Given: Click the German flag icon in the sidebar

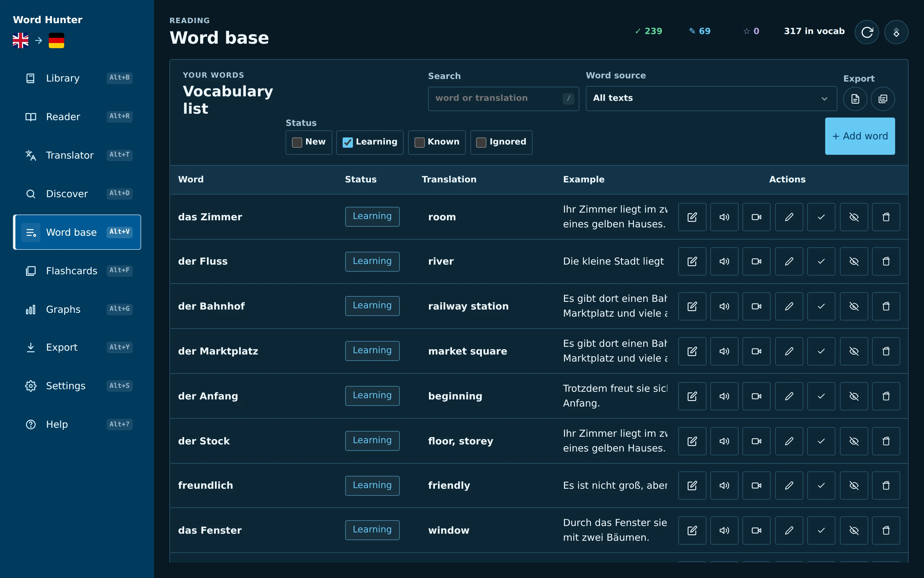Looking at the screenshot, I should [x=56, y=40].
